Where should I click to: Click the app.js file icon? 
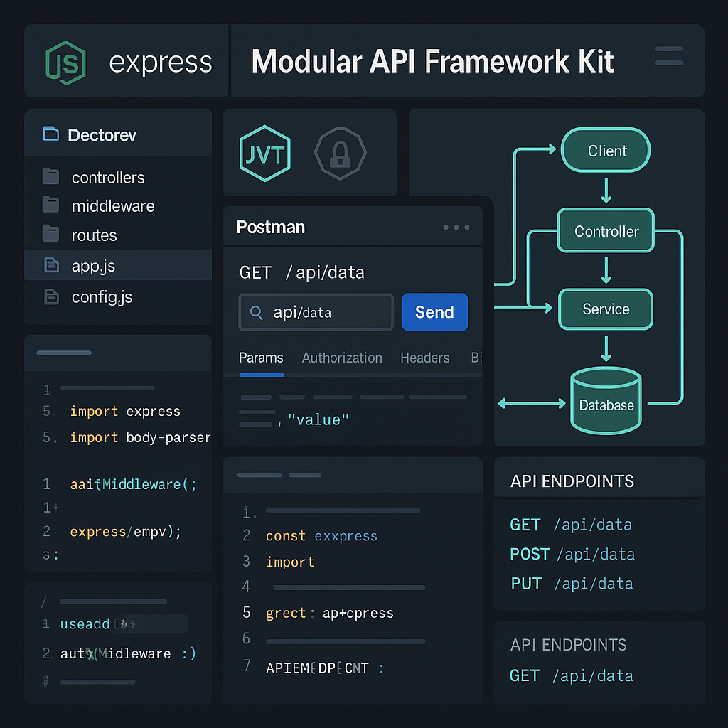pos(52,265)
